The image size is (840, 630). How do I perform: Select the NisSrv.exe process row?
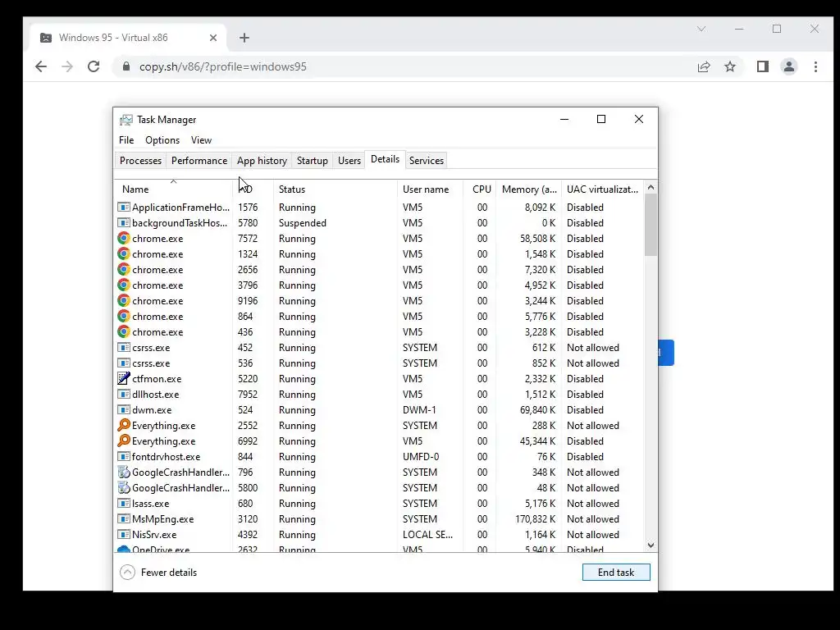(379, 535)
